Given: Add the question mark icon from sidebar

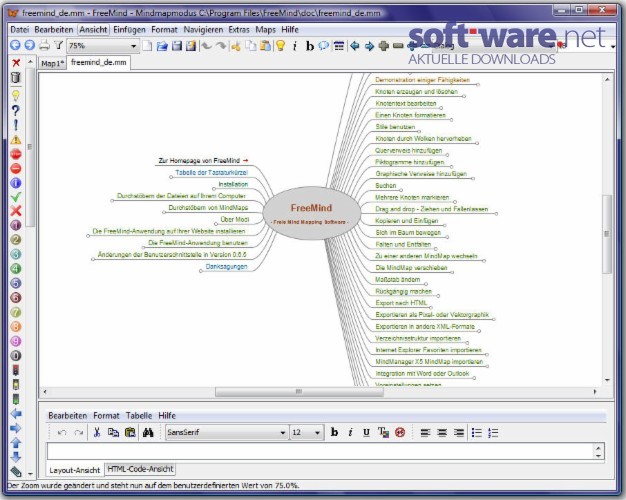Looking at the screenshot, I should pos(16,110).
